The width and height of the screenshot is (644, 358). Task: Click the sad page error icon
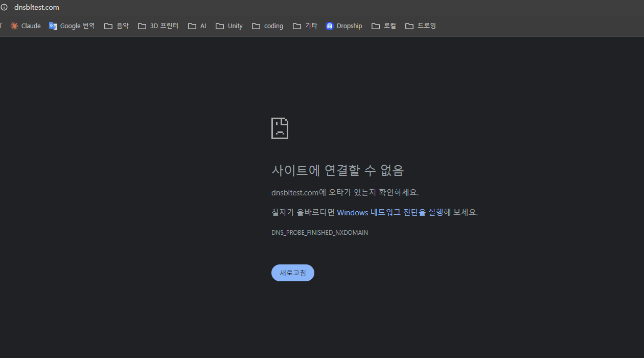[280, 128]
